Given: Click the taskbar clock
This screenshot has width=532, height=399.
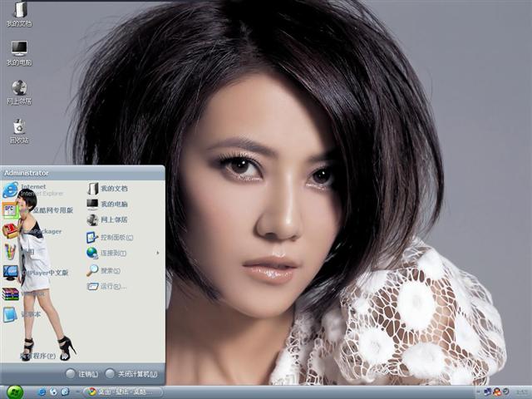Looking at the screenshot, I should (523, 392).
